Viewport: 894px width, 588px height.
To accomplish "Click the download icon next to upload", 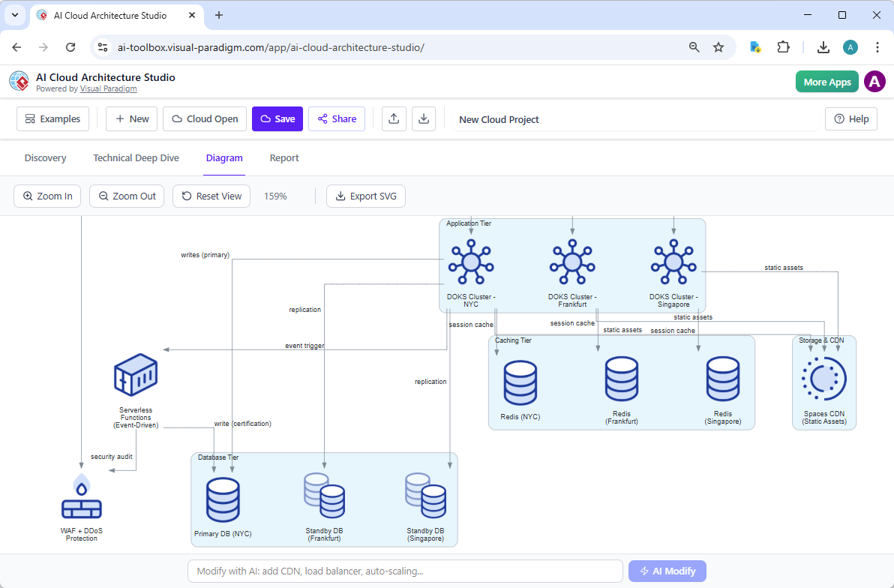I will point(424,118).
